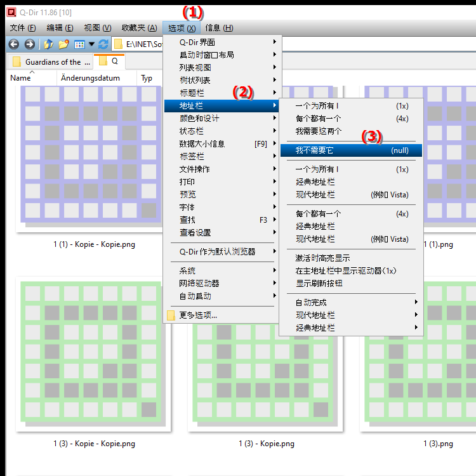Go up one folder level

pyautogui.click(x=48, y=44)
